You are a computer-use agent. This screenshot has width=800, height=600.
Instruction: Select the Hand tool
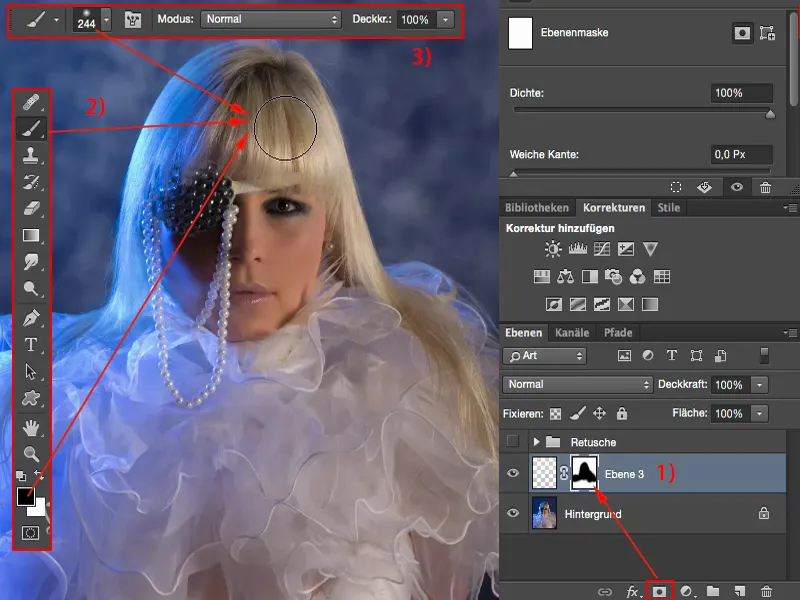coord(31,428)
